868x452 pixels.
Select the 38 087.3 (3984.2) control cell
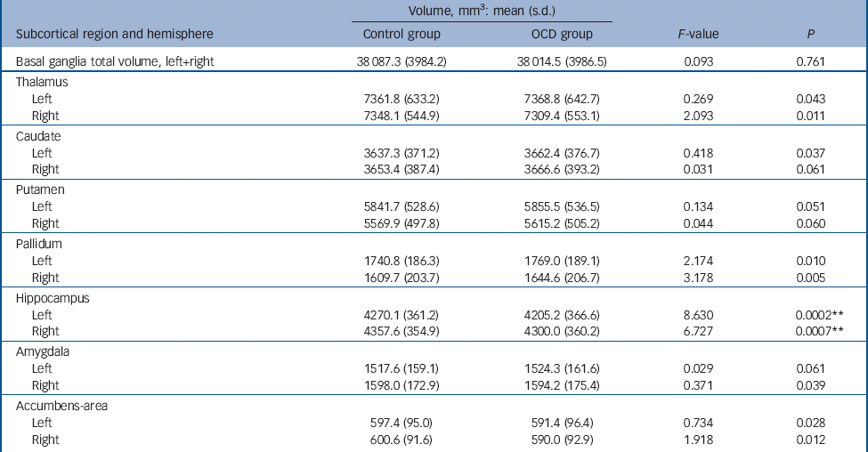402,61
